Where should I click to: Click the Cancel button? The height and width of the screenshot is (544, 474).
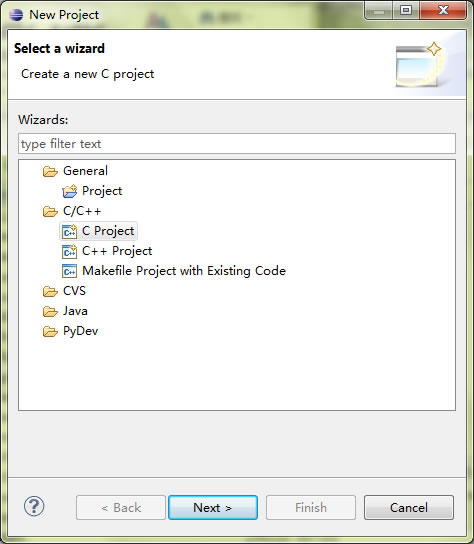pyautogui.click(x=409, y=508)
